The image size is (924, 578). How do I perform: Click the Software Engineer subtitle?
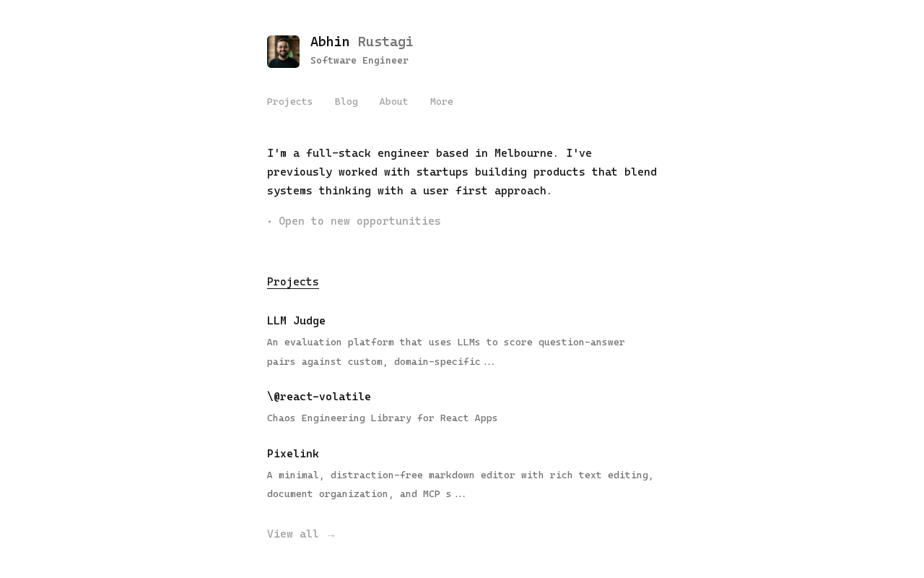pyautogui.click(x=359, y=61)
